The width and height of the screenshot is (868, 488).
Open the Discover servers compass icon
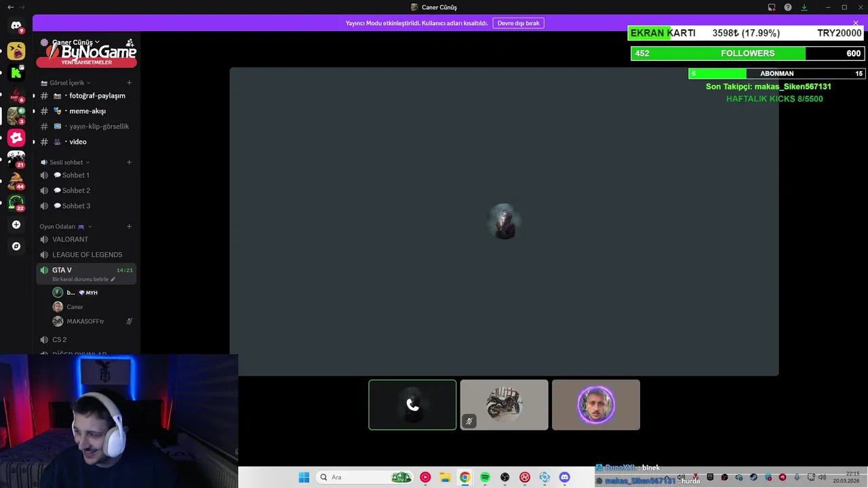(16, 246)
